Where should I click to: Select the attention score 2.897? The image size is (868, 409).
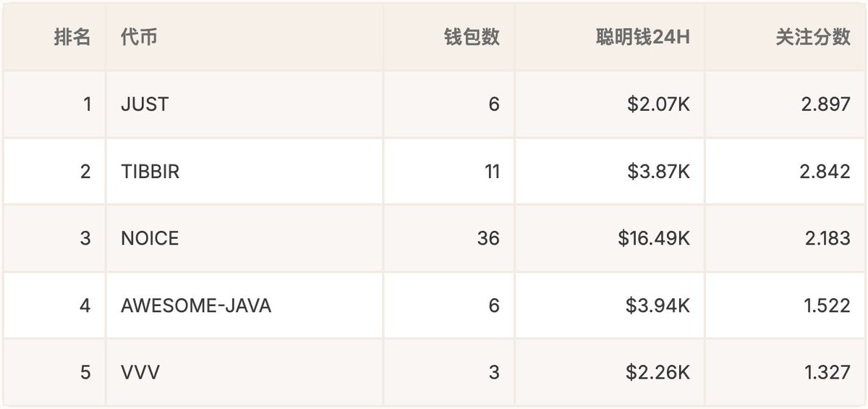[x=827, y=104]
